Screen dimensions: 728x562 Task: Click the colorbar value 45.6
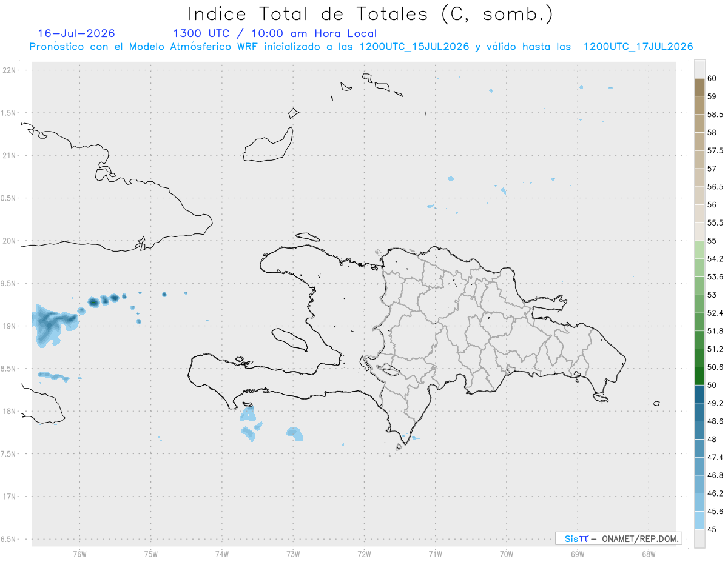(x=715, y=512)
